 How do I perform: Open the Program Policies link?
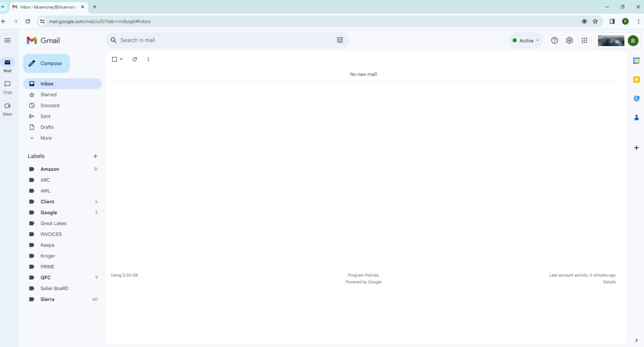[x=363, y=275]
